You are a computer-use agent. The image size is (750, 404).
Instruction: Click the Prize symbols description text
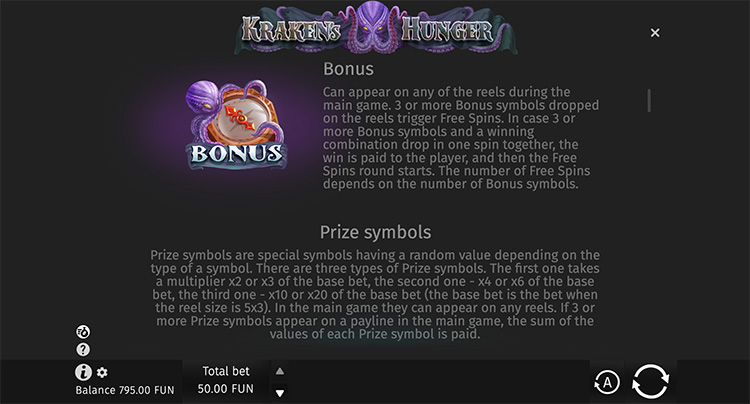tap(375, 295)
